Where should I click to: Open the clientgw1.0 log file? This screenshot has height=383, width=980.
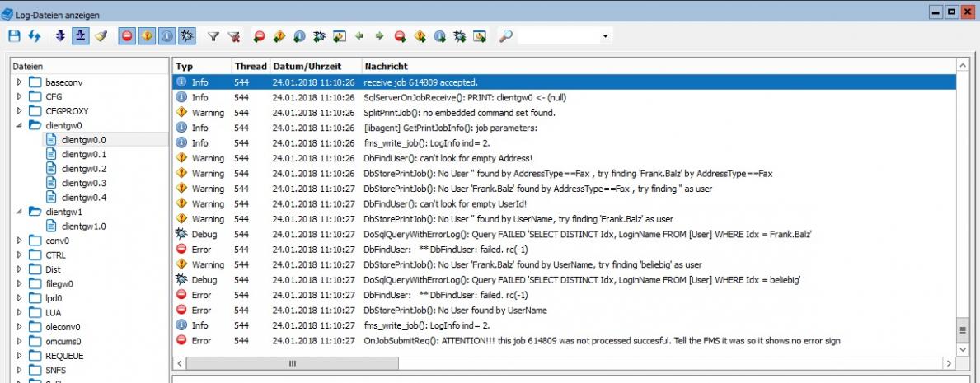[x=83, y=227]
